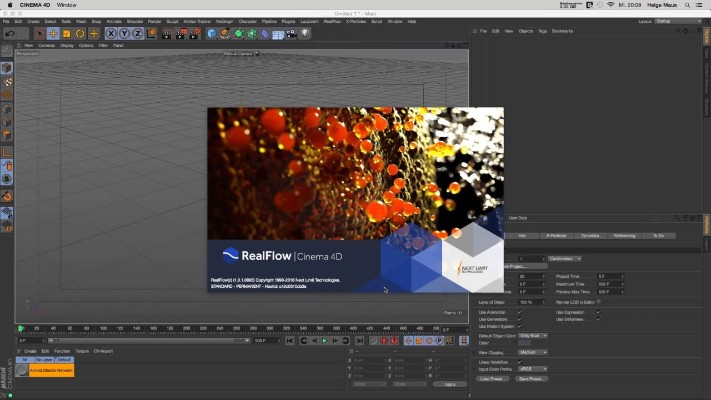Image resolution: width=711 pixels, height=400 pixels.
Task: Open Object Manager Bookmarks menu
Action: (x=562, y=31)
